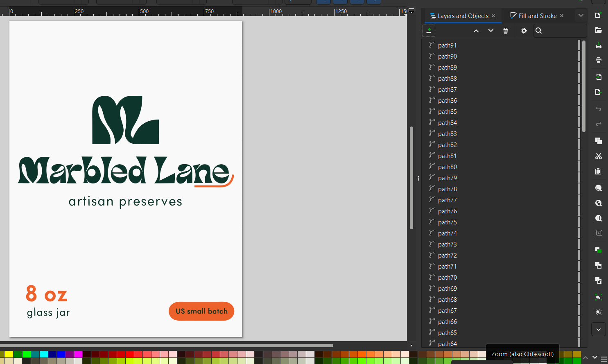The image size is (608, 364).
Task: Select the green ML logo mark on canvas
Action: pyautogui.click(x=126, y=120)
